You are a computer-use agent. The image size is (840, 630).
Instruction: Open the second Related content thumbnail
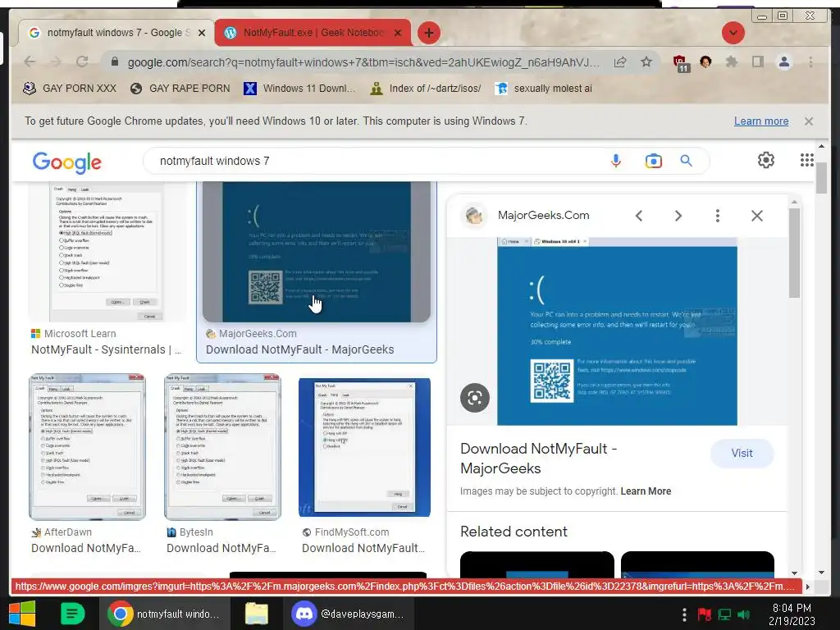pyautogui.click(x=697, y=564)
